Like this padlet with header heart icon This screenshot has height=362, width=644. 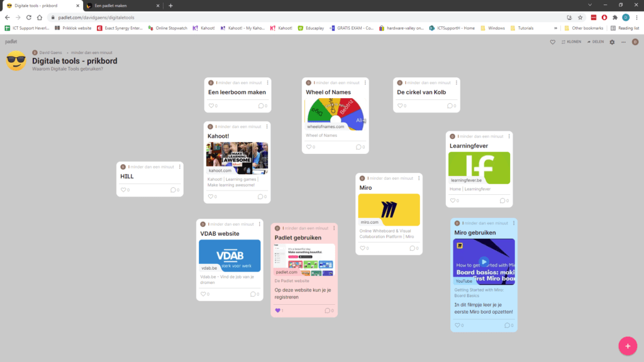[x=552, y=42]
